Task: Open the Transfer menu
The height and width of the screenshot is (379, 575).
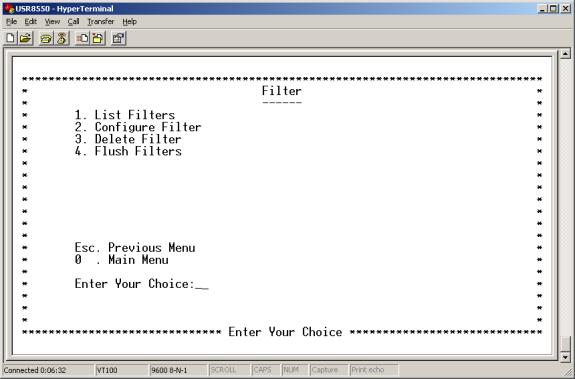Action: tap(100, 22)
